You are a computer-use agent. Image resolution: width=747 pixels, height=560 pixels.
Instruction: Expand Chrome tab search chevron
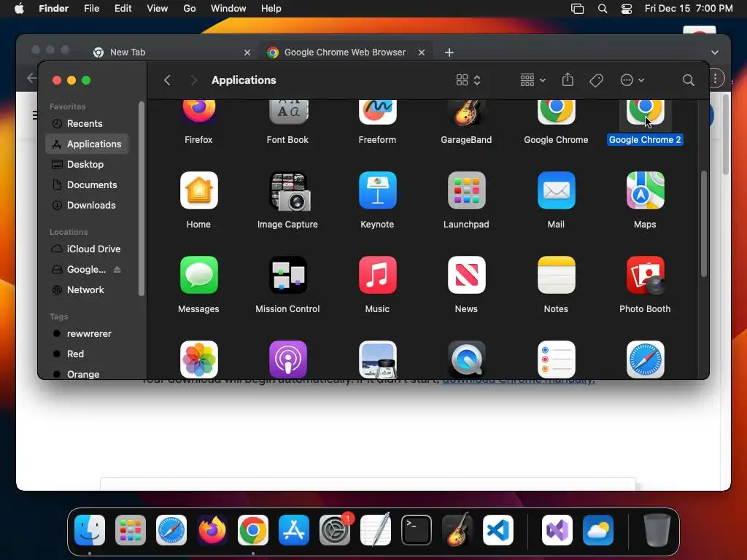pos(714,52)
